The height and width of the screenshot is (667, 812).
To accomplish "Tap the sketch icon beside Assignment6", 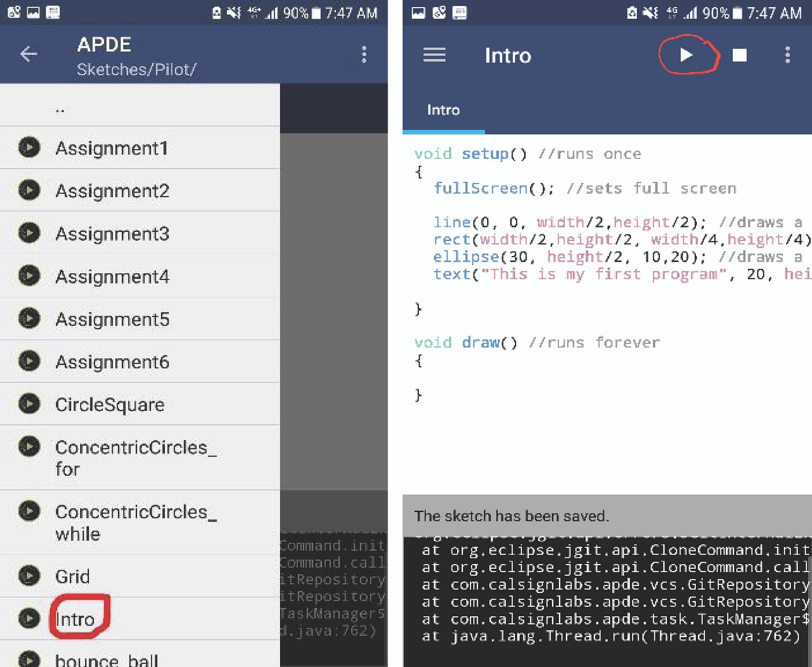I will point(29,361).
